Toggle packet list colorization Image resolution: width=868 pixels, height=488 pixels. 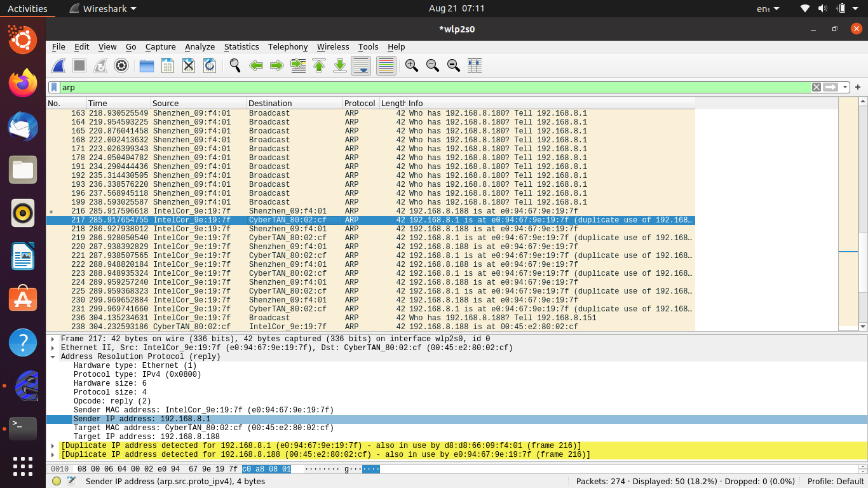pyautogui.click(x=386, y=65)
